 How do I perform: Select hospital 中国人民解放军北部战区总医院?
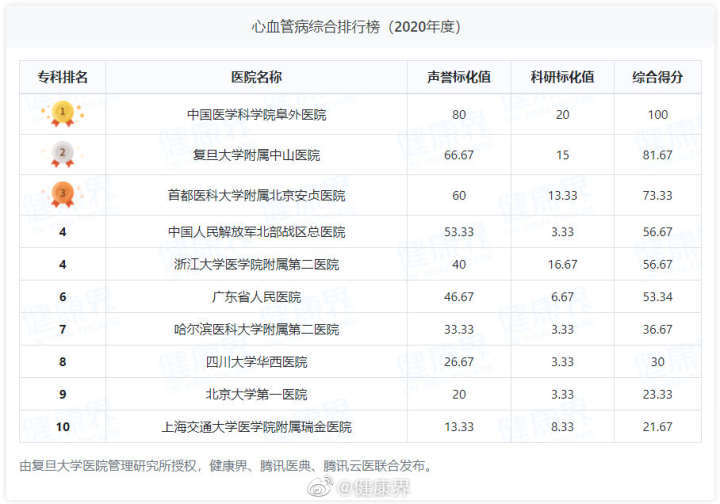click(256, 232)
